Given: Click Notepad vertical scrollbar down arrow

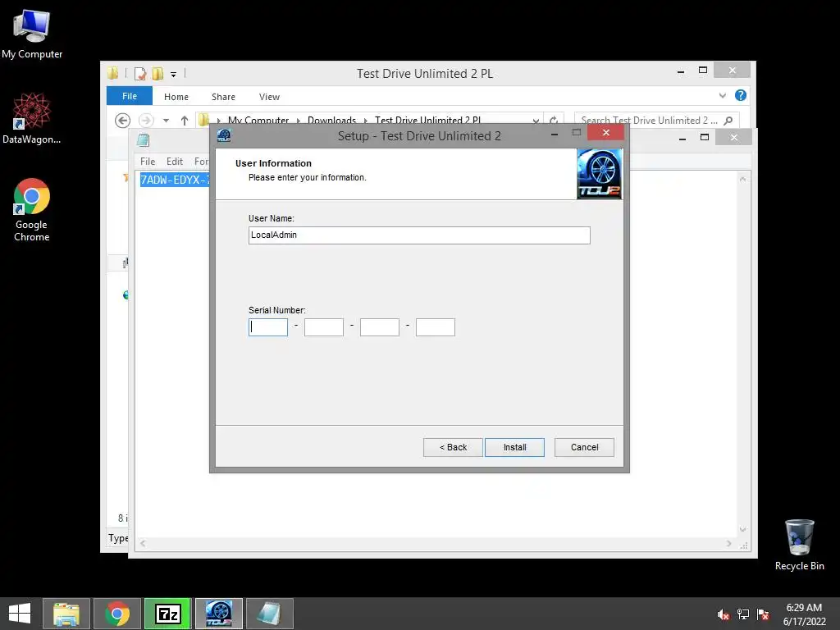Looking at the screenshot, I should coord(742,530).
